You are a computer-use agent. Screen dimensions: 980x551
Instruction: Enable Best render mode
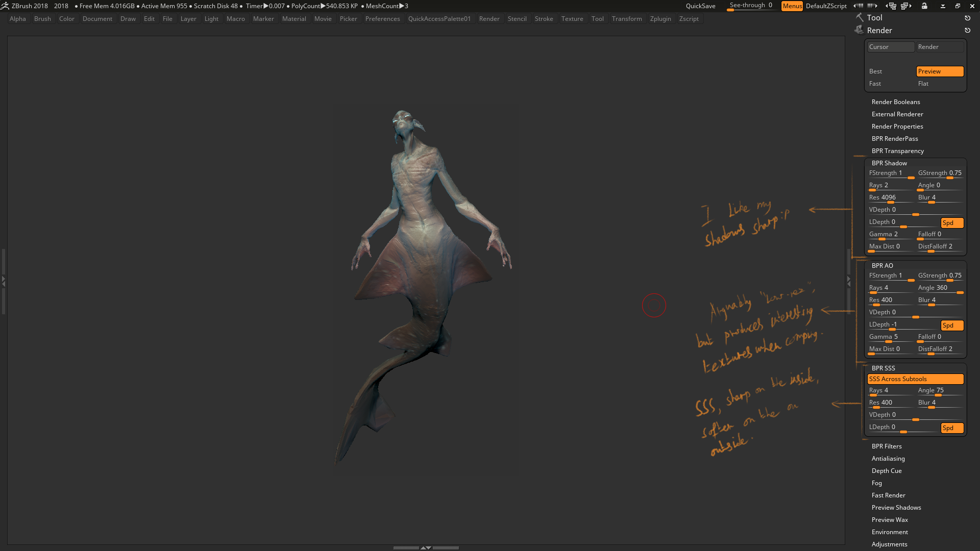[890, 71]
